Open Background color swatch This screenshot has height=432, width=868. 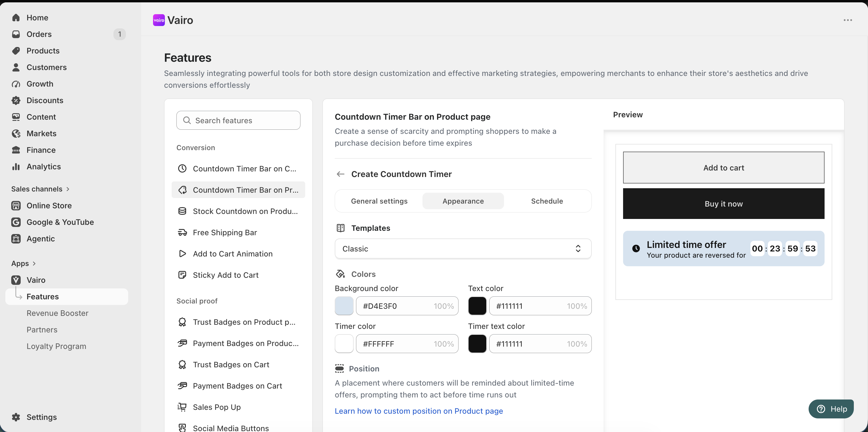tap(344, 306)
